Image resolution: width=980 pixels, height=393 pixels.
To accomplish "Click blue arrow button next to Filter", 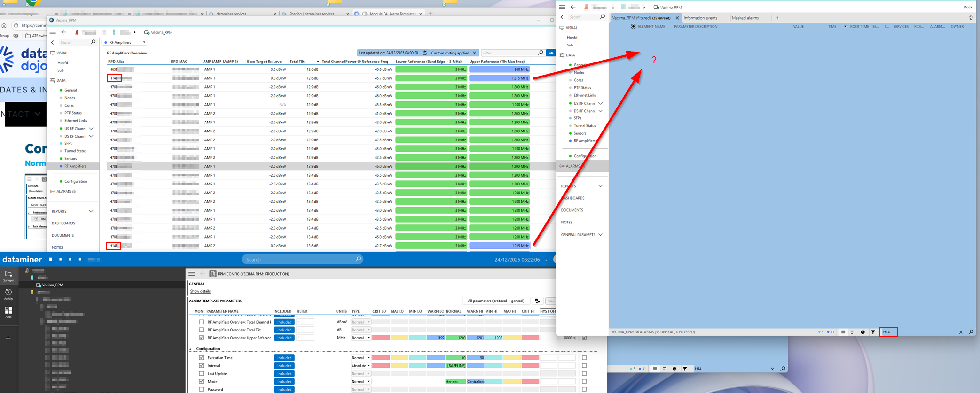I will [x=550, y=53].
